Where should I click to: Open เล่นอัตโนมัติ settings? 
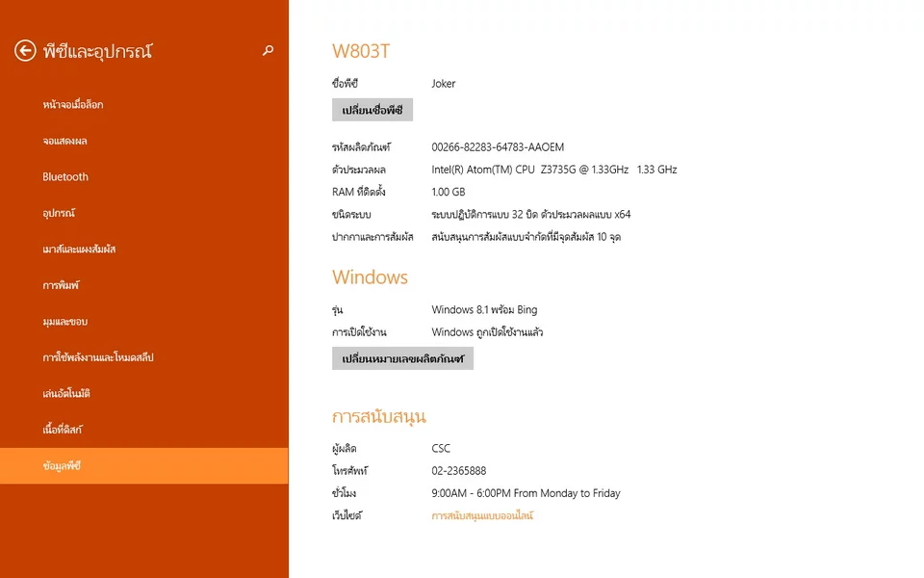click(66, 393)
